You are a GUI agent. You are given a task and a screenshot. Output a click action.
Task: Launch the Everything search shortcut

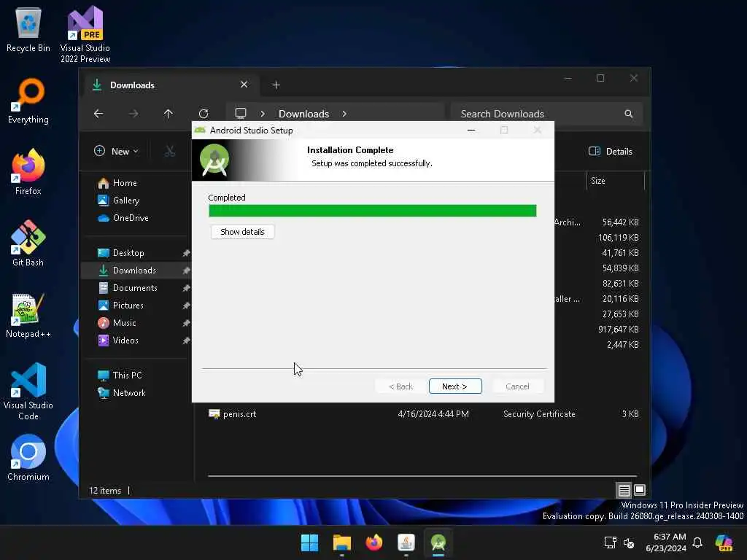[28, 101]
